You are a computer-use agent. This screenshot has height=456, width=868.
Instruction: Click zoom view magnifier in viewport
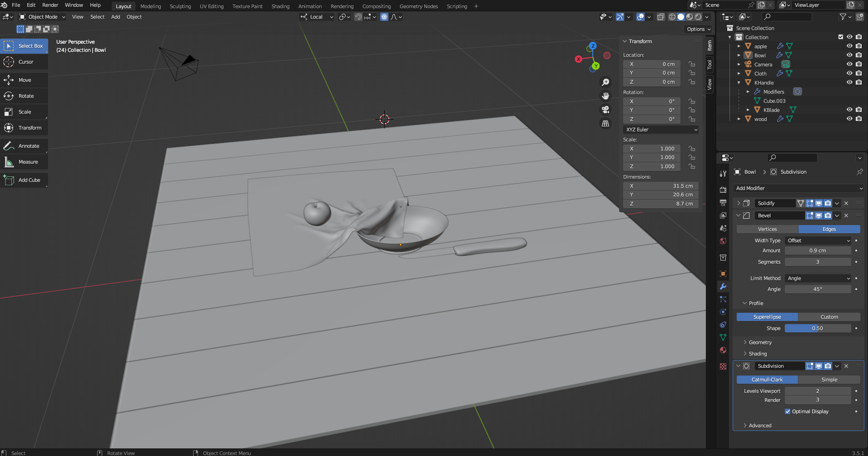point(605,82)
